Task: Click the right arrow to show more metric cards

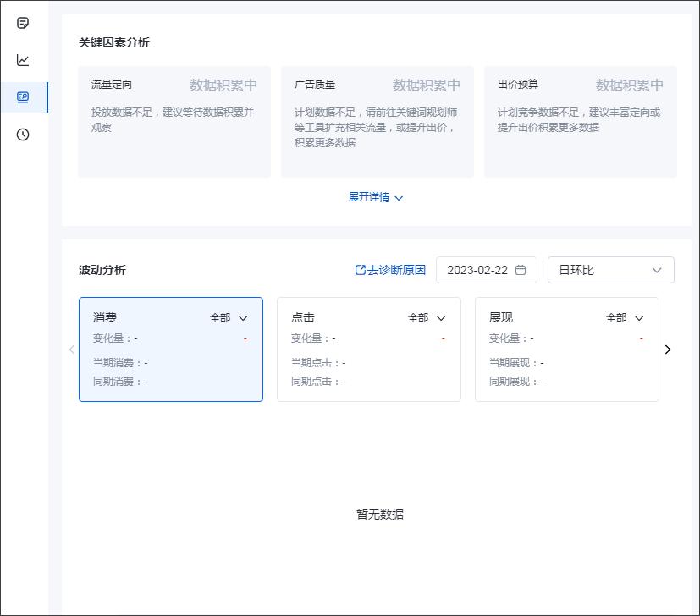Action: tap(668, 349)
